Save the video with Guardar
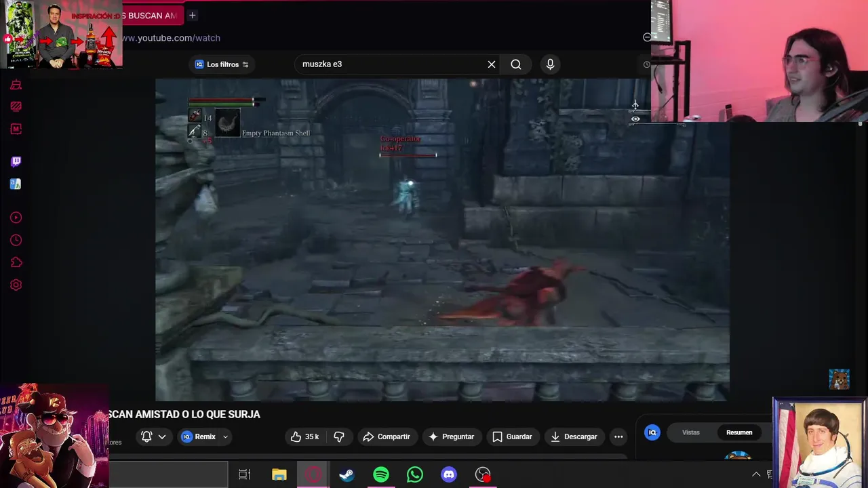The image size is (868, 488). coord(513,436)
